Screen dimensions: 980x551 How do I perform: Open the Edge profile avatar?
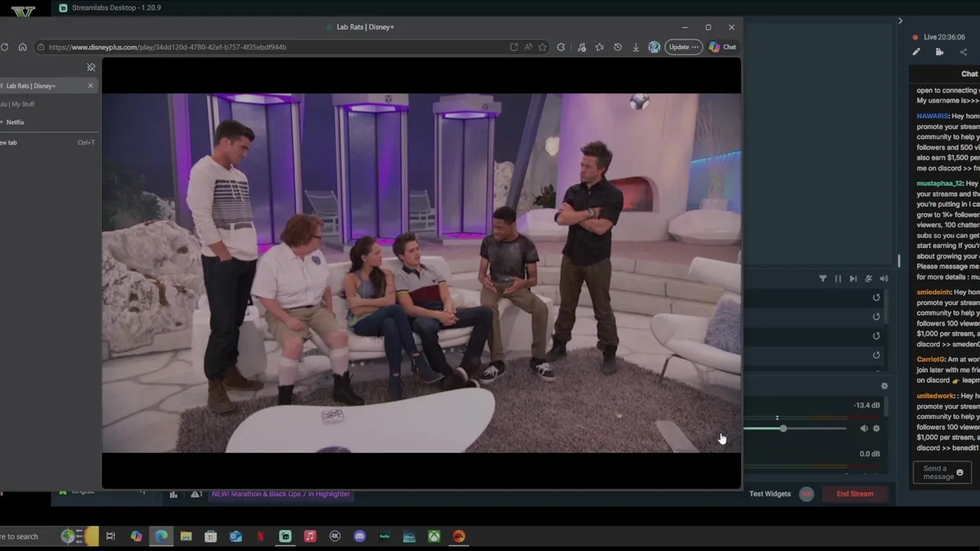(654, 47)
